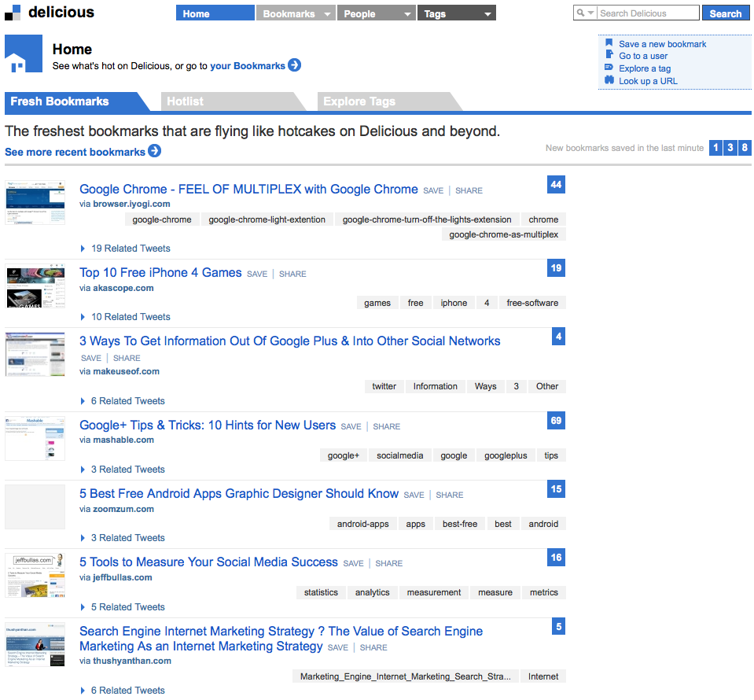Viewport: 754px width, 700px height.
Task: Open the Tags menu dropdown arrow
Action: click(487, 14)
